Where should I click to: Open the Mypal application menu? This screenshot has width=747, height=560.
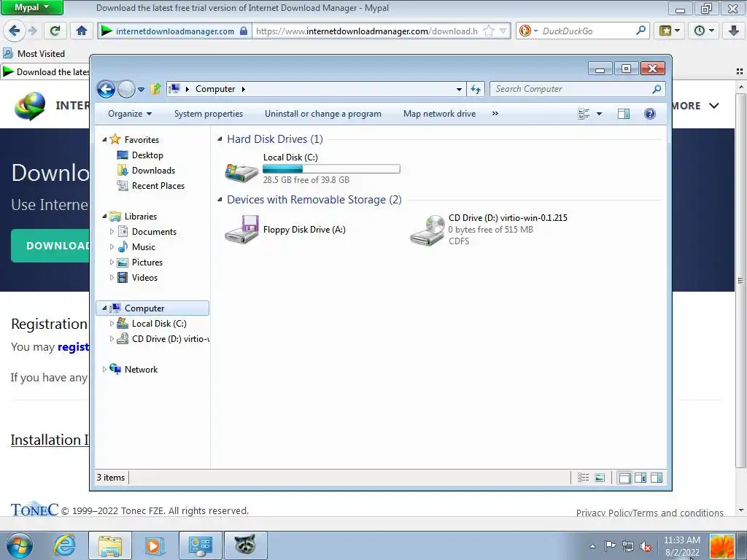click(31, 7)
